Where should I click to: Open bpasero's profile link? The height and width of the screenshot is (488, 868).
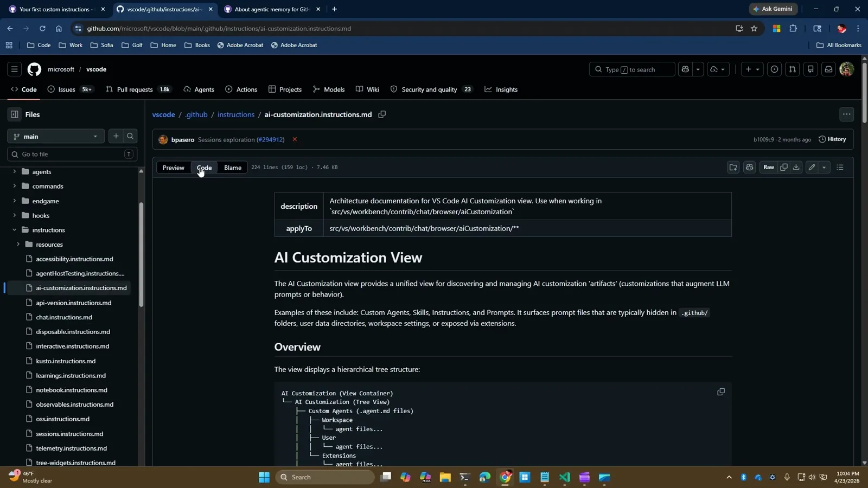[x=183, y=140]
